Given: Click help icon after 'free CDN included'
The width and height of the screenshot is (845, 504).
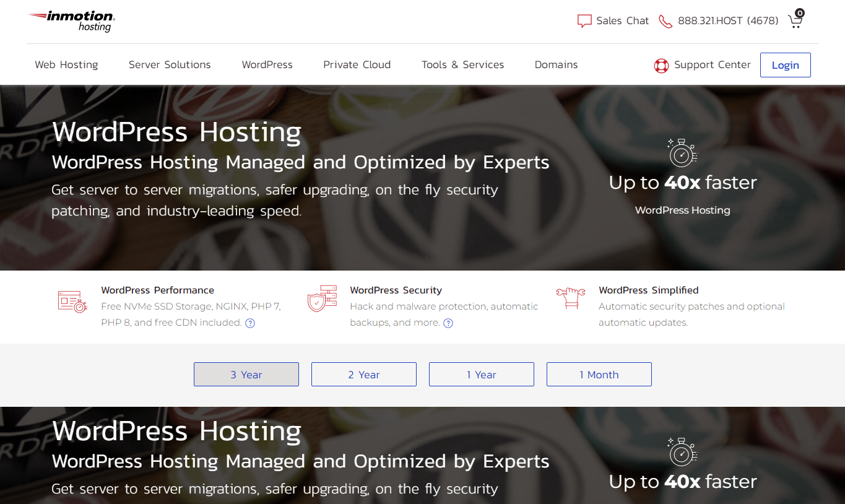Looking at the screenshot, I should click(250, 323).
